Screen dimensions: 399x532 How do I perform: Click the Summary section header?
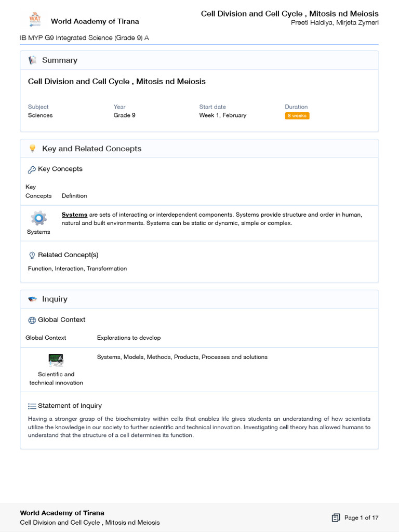click(60, 60)
